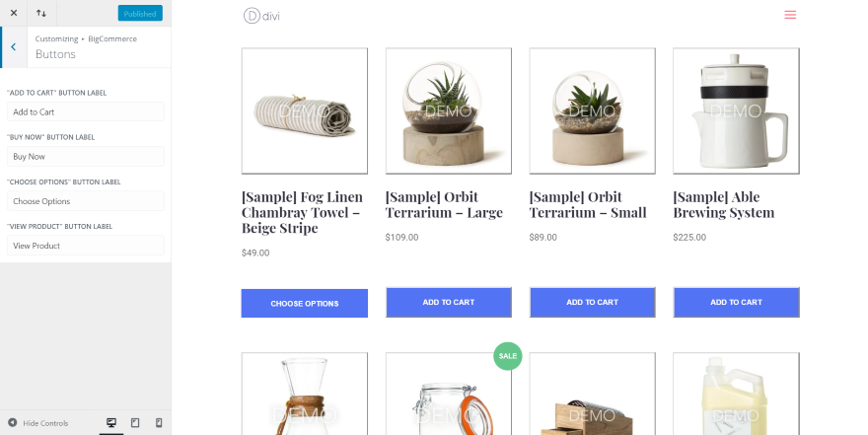Open the Orbit Terrarium – Small title link
Viewport: 868px width, 435px height.
[x=587, y=205]
